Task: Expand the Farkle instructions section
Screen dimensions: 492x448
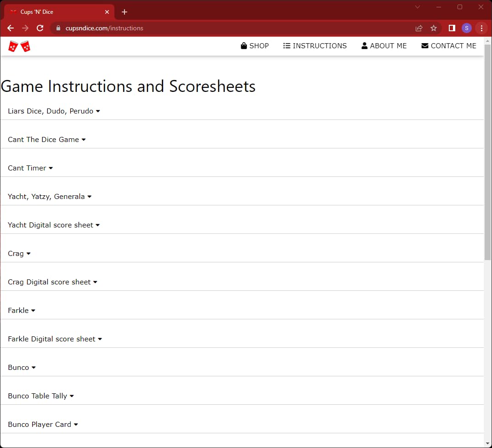Action: [x=22, y=311]
